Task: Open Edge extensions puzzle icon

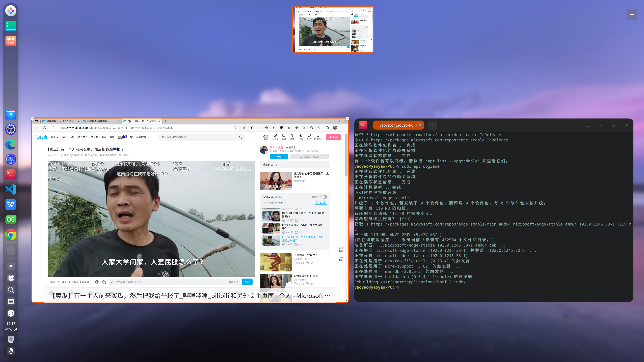Action: (x=311, y=128)
